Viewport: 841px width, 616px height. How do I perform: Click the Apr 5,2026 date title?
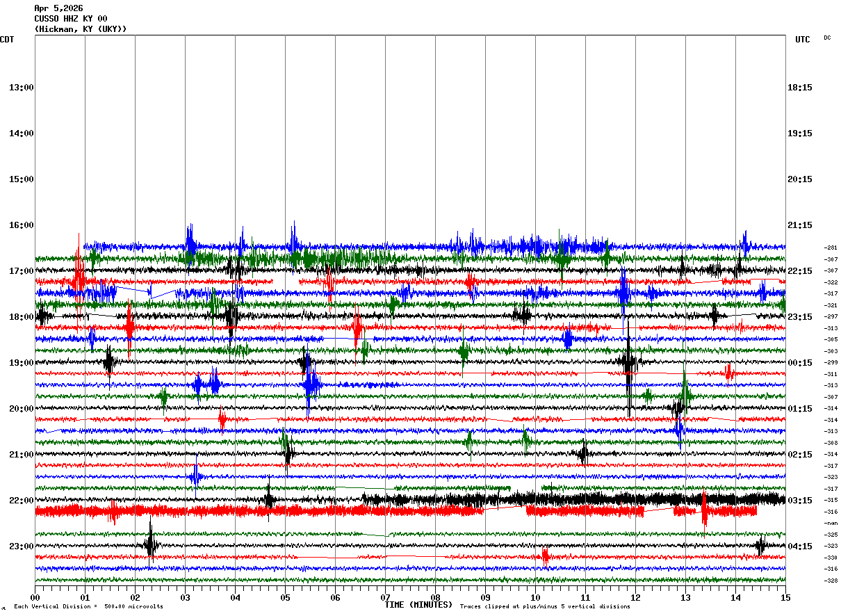(58, 8)
